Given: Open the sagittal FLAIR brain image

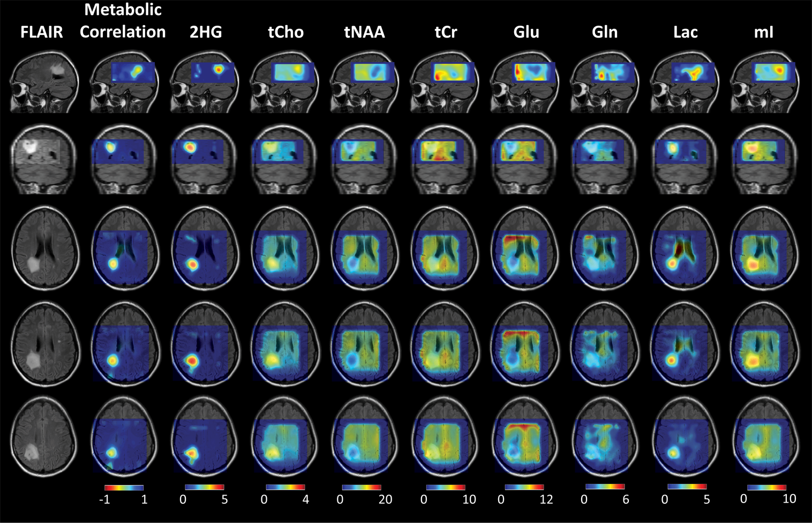Looking at the screenshot, I should click(x=44, y=82).
